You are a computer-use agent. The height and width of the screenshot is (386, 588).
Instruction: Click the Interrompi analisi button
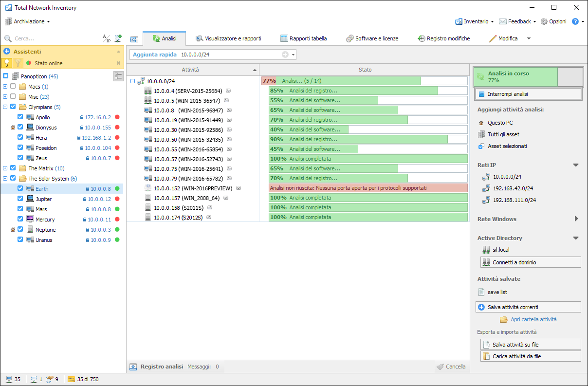(528, 94)
